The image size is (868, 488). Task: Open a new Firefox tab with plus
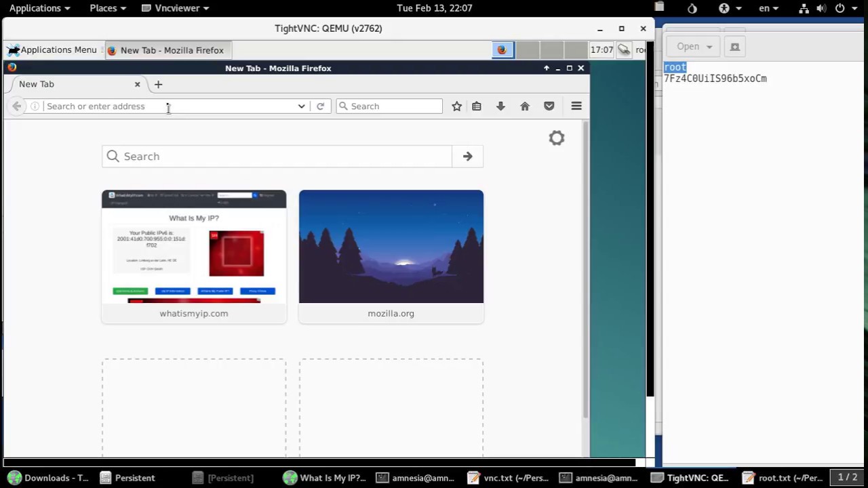coord(158,84)
